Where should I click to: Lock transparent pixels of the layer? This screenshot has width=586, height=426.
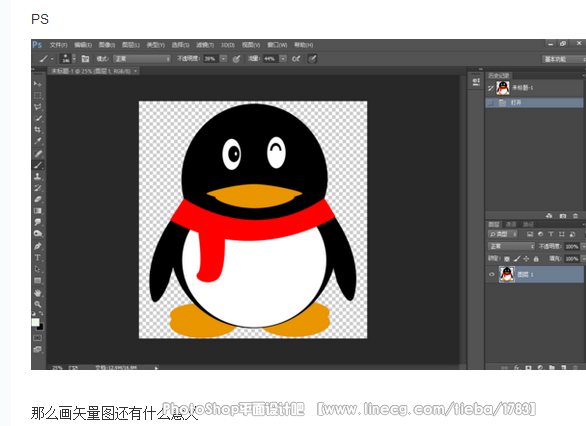coord(507,259)
